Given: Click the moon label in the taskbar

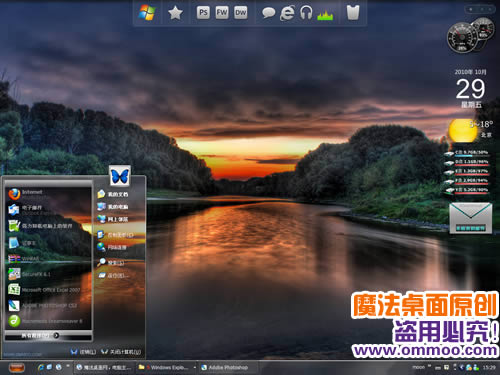Looking at the screenshot, I should [x=418, y=367].
